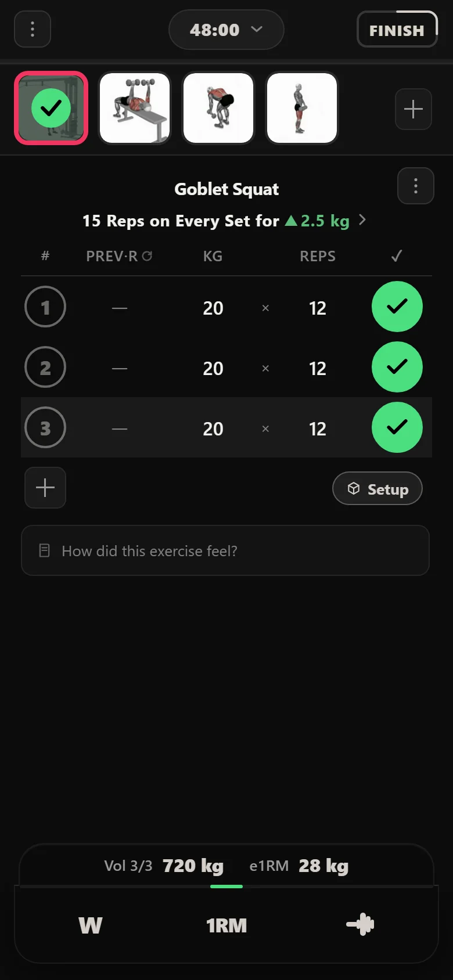The width and height of the screenshot is (453, 980).
Task: Open the workout options three-dot menu
Action: pos(33,29)
